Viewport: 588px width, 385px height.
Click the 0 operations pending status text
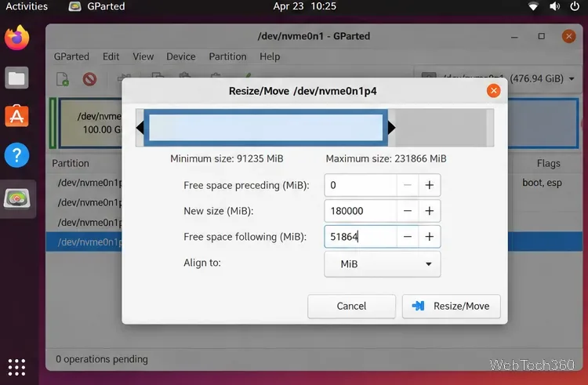coord(102,359)
